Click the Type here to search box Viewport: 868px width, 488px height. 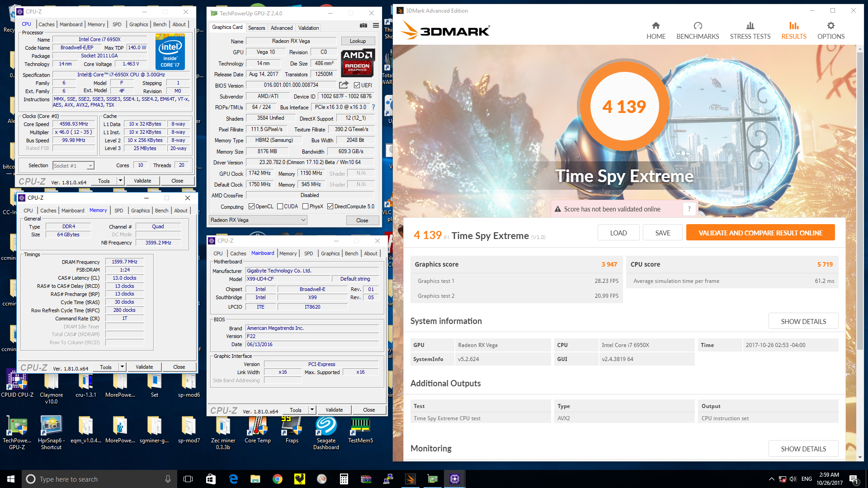[x=99, y=479]
